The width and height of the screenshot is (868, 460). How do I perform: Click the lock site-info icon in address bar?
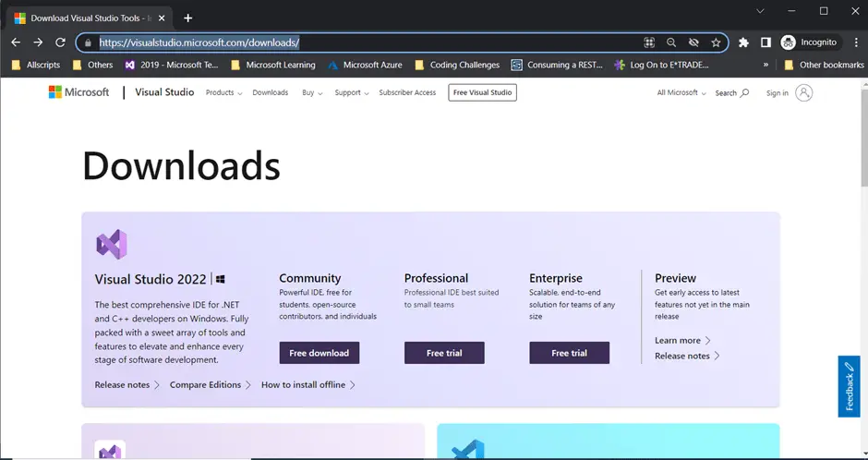click(88, 42)
